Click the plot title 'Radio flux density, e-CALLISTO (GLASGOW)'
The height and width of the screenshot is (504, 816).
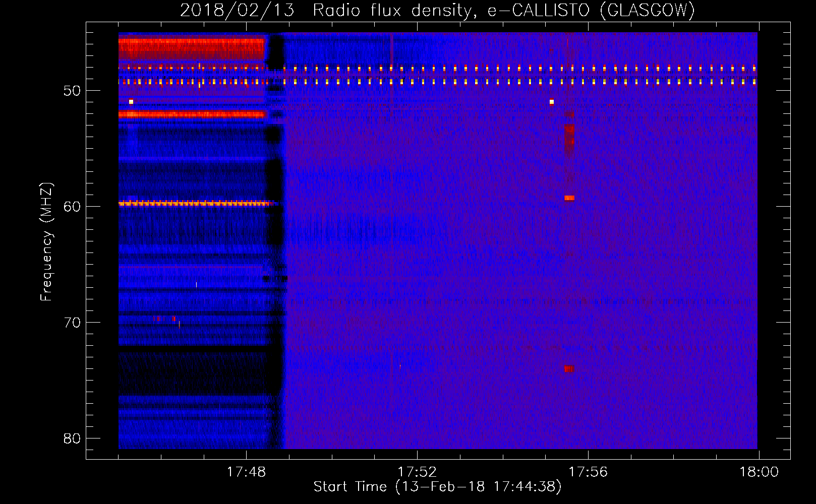[503, 10]
